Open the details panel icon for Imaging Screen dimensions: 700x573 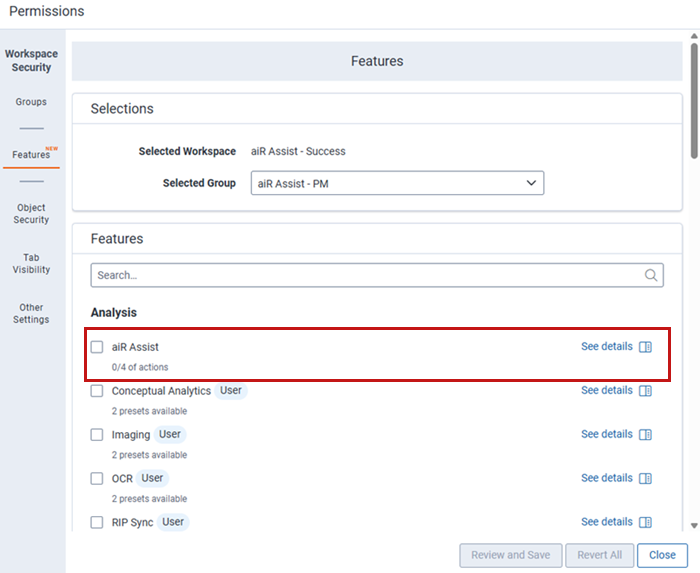(645, 434)
